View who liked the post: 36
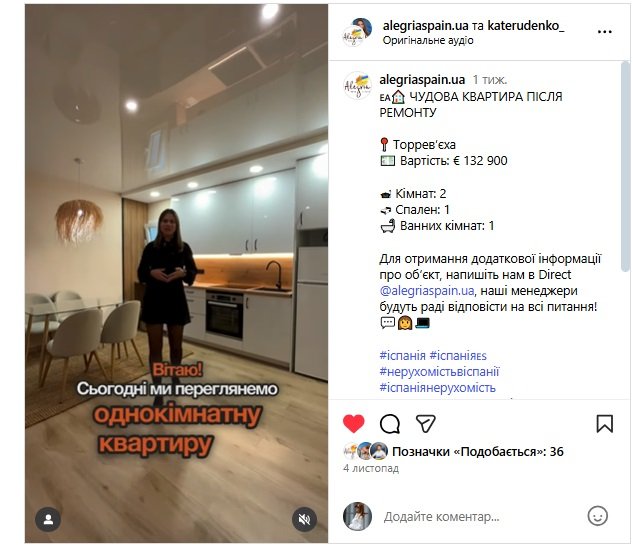The image size is (633, 554). pyautogui.click(x=478, y=451)
